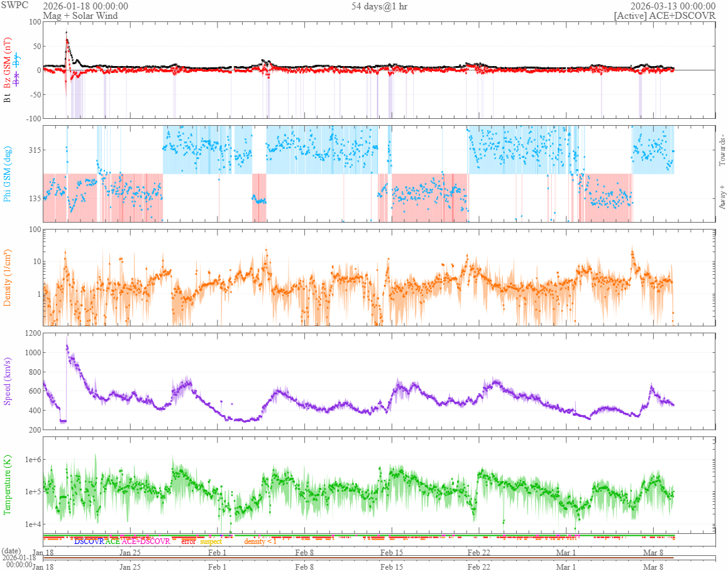Click the green ACE legend entry
Image resolution: width=728 pixels, height=571 pixels.
pyautogui.click(x=113, y=541)
